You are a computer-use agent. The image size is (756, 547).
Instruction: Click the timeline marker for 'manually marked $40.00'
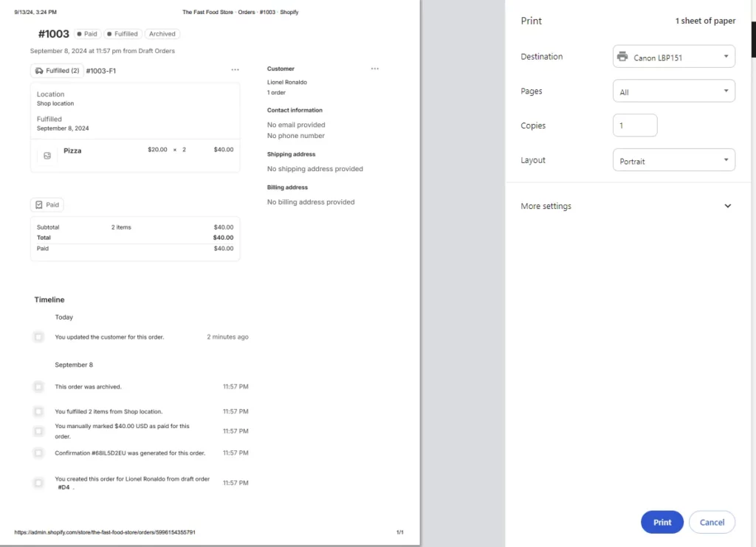tap(38, 431)
